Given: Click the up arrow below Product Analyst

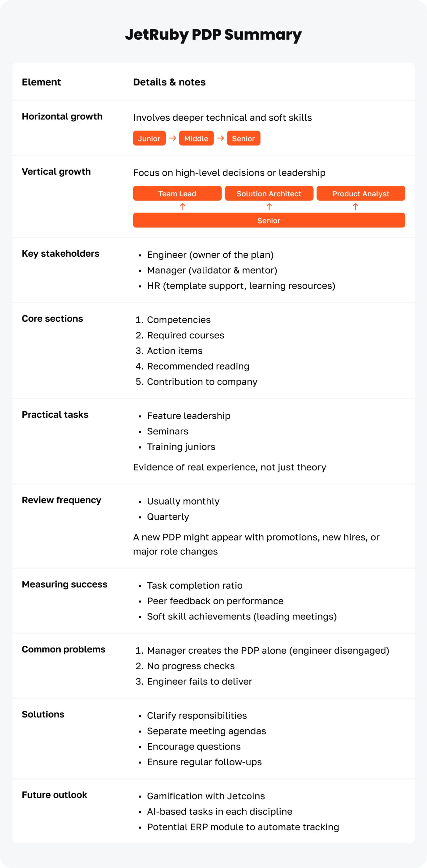Looking at the screenshot, I should pyautogui.click(x=355, y=206).
